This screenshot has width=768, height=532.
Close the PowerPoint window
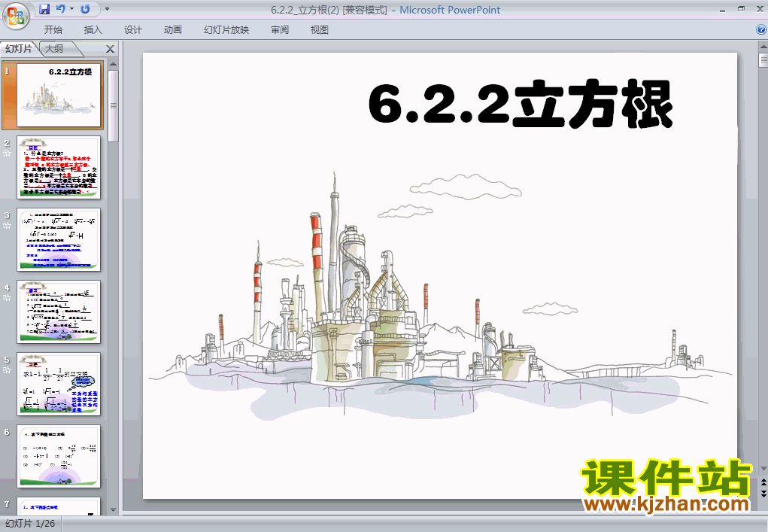click(760, 9)
